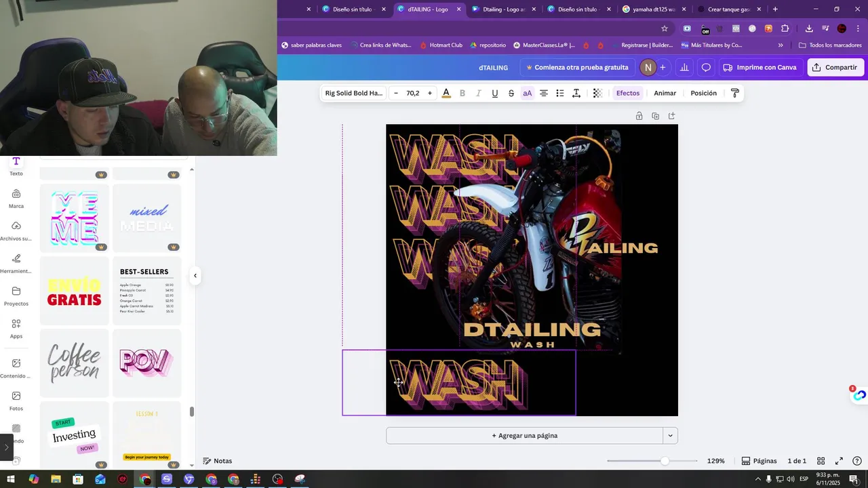Select the mixed MEDIA text style
The height and width of the screenshot is (488, 868).
pyautogui.click(x=147, y=218)
